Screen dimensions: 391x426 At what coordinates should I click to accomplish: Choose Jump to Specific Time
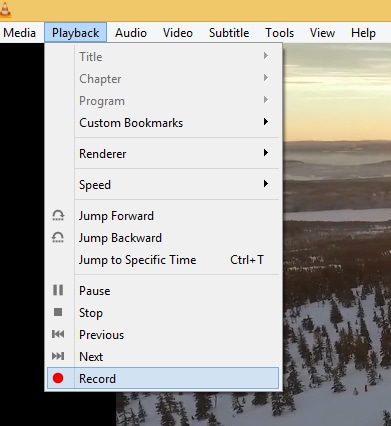[163, 260]
